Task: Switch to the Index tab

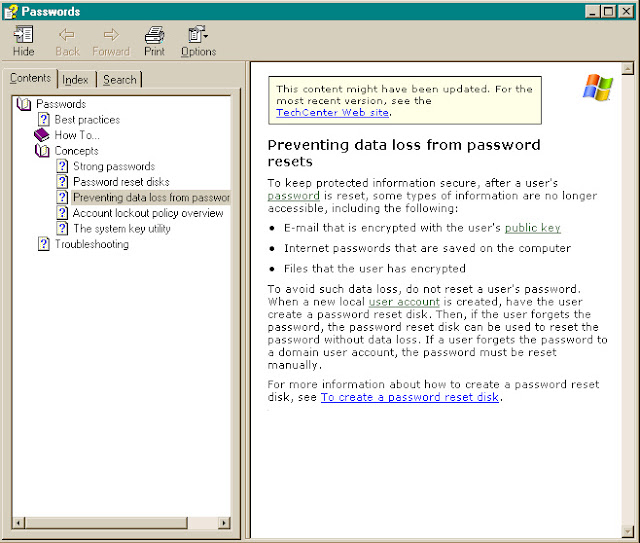Action: 75,80
